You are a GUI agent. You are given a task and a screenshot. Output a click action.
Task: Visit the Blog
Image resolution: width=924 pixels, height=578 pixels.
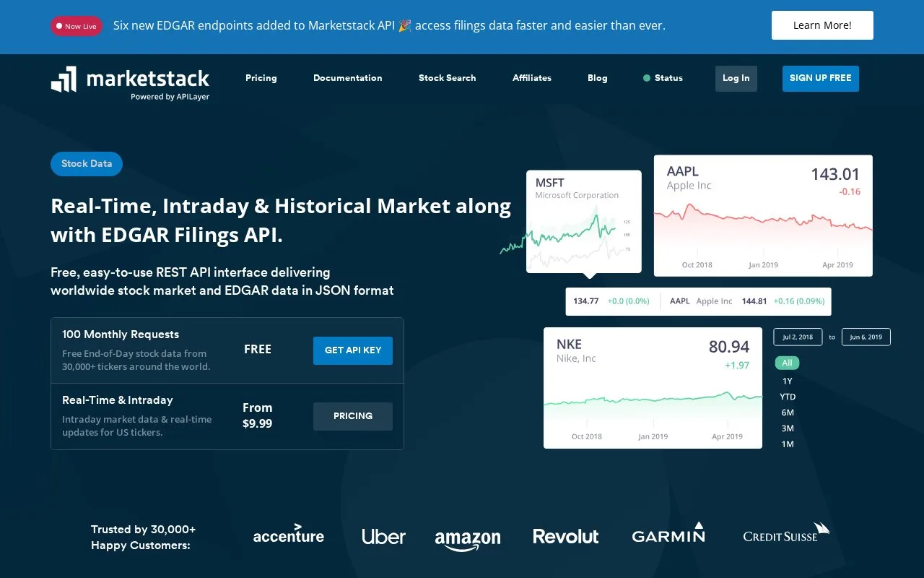pos(598,78)
